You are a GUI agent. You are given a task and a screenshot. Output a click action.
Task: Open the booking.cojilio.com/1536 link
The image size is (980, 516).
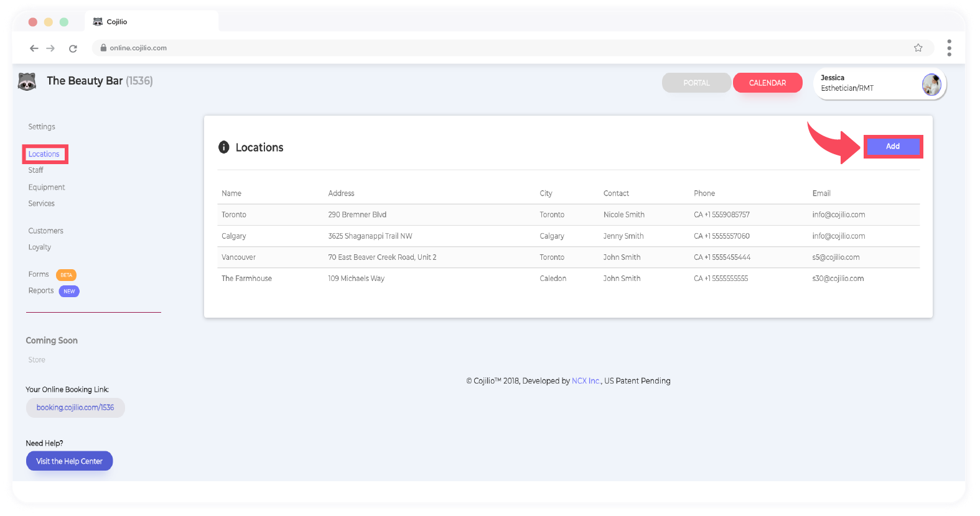click(75, 408)
